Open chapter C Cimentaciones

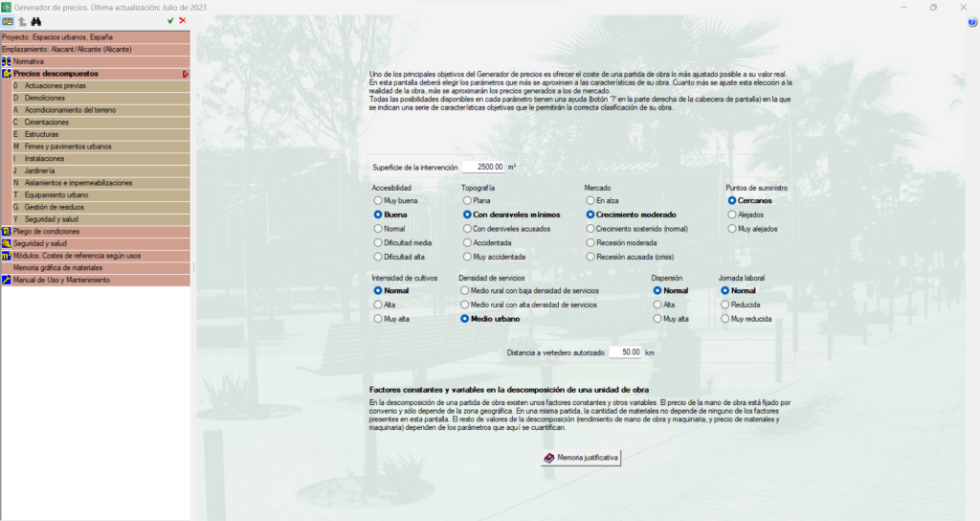101,123
